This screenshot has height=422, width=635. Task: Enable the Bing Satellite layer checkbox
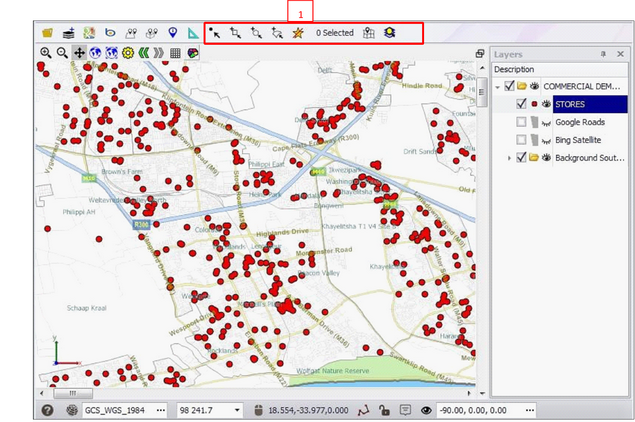(x=522, y=140)
